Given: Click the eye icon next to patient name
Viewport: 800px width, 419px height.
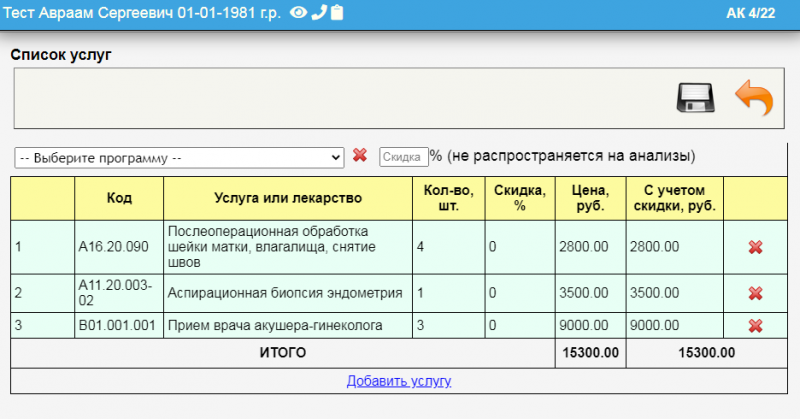Looking at the screenshot, I should (298, 14).
